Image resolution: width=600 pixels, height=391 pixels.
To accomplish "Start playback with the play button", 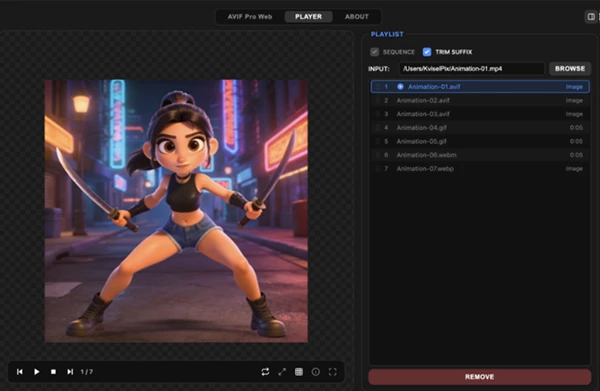I will point(36,371).
